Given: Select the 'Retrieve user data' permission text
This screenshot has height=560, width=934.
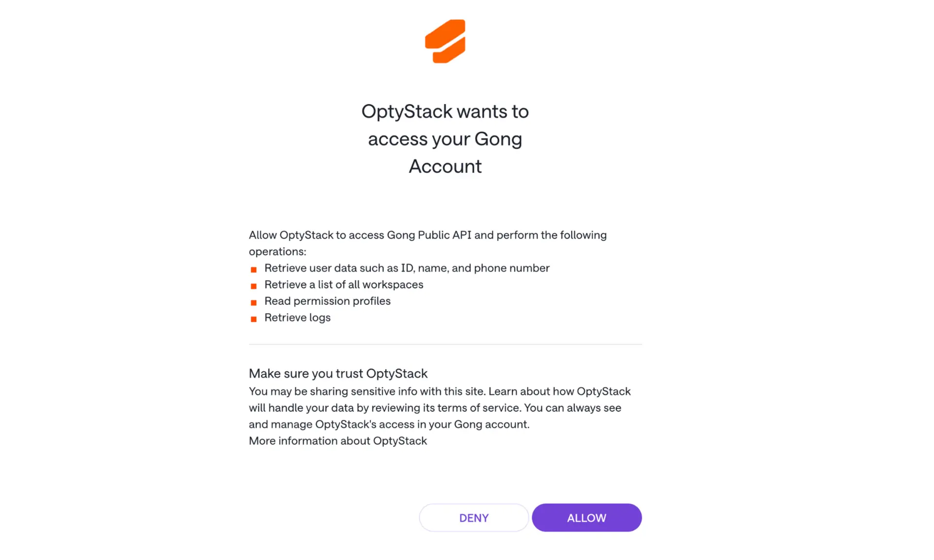Looking at the screenshot, I should tap(407, 268).
